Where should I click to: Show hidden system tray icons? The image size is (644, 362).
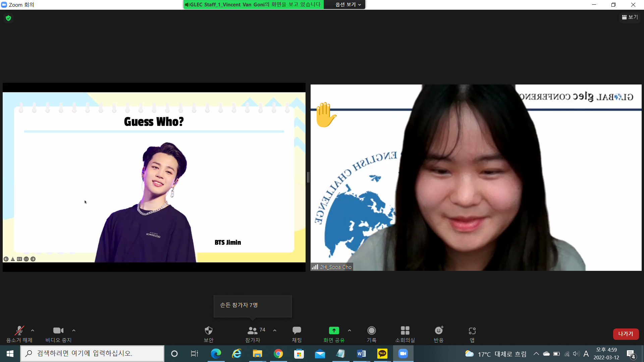[x=536, y=354]
